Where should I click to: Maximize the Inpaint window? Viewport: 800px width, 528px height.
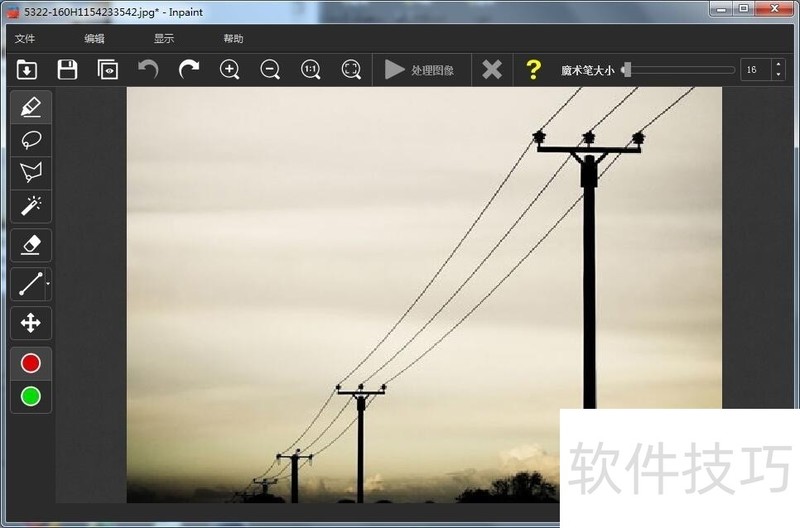coord(744,9)
